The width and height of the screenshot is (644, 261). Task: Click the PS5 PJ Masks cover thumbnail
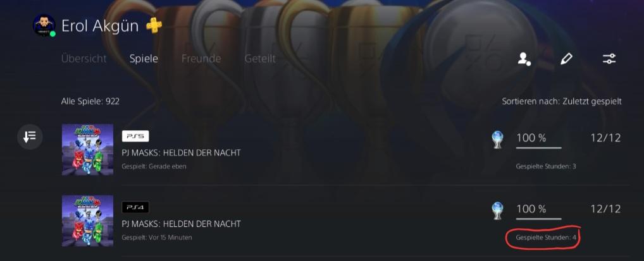87,150
